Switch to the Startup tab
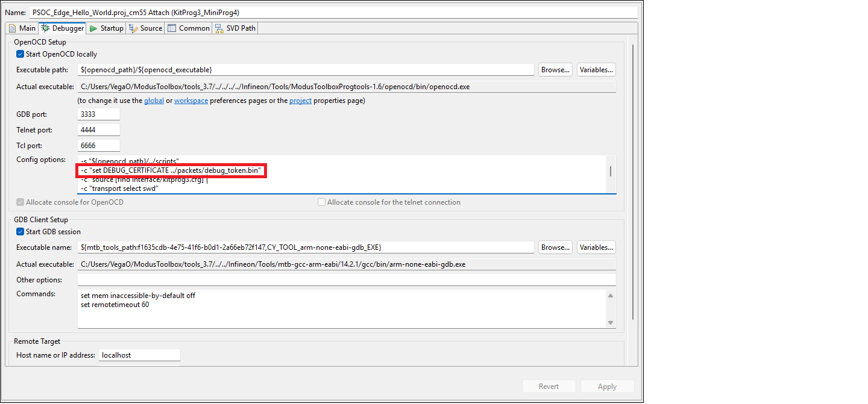Image resolution: width=868 pixels, height=404 pixels. [x=112, y=28]
